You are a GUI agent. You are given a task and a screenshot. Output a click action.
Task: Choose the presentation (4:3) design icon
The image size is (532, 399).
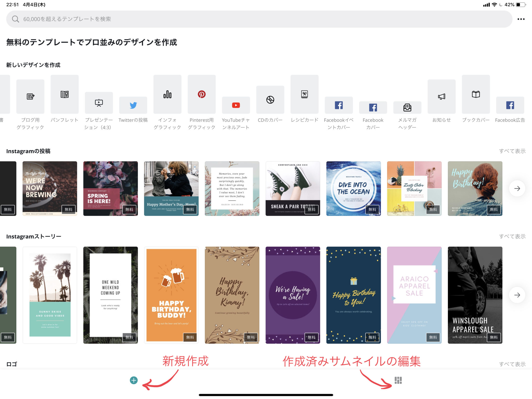pyautogui.click(x=99, y=103)
